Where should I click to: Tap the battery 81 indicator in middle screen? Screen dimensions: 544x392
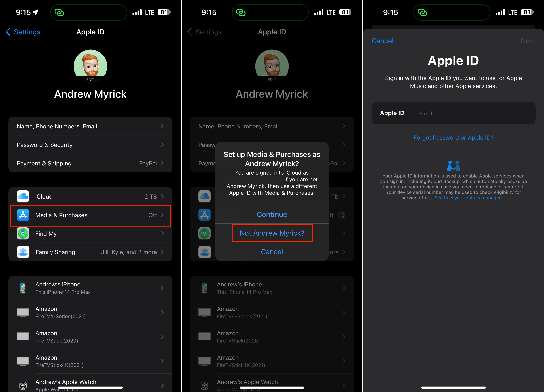pyautogui.click(x=346, y=12)
